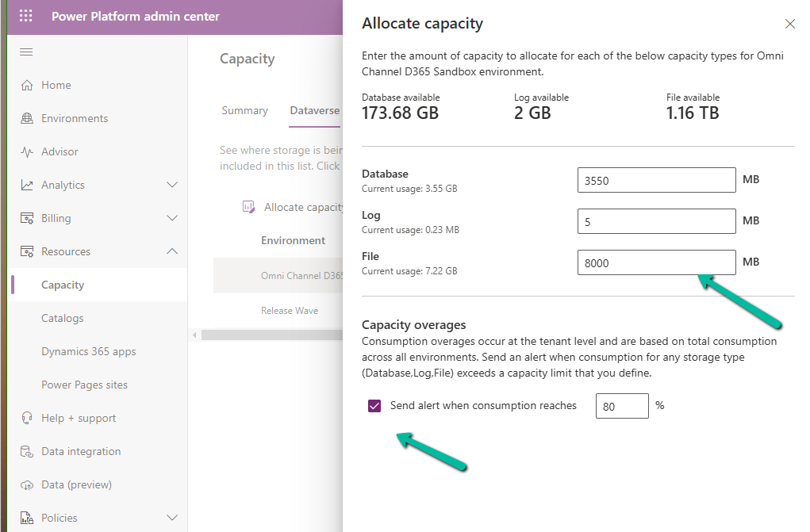
Task: Uncheck Send alert when consumption reaches
Action: tap(374, 406)
